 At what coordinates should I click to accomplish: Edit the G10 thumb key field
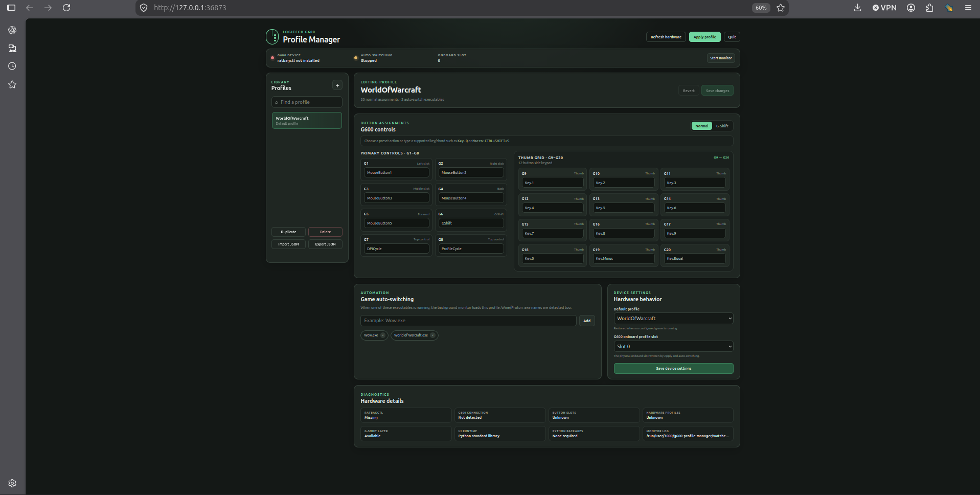point(623,183)
